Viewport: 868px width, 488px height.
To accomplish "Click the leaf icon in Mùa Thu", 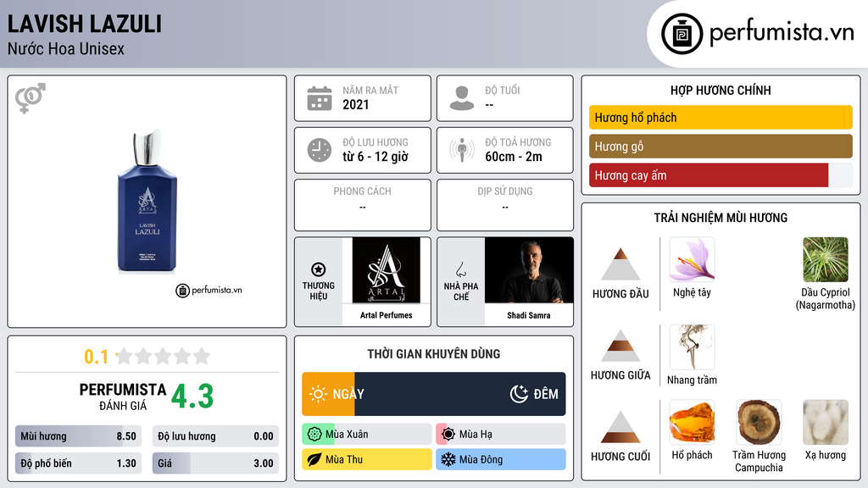I will click(x=314, y=459).
